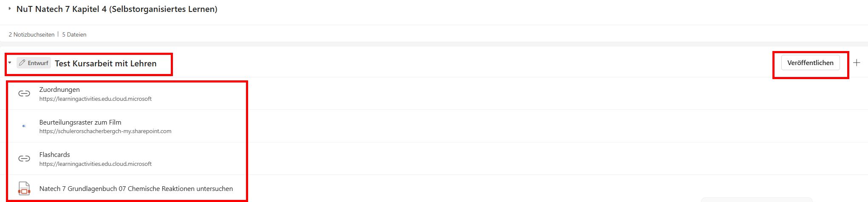Click the plus icon next to Veröffentlichen
The height and width of the screenshot is (202, 868).
tap(857, 63)
